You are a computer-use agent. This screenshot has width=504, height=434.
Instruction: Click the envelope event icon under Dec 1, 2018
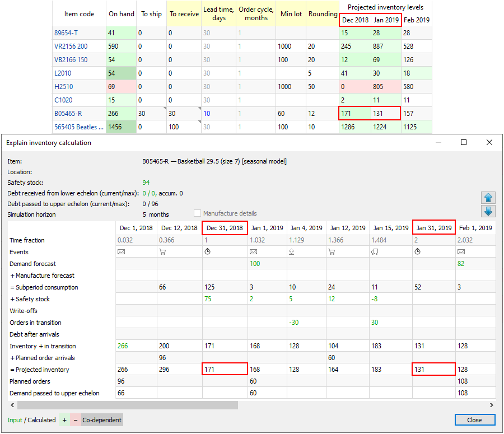coord(121,252)
